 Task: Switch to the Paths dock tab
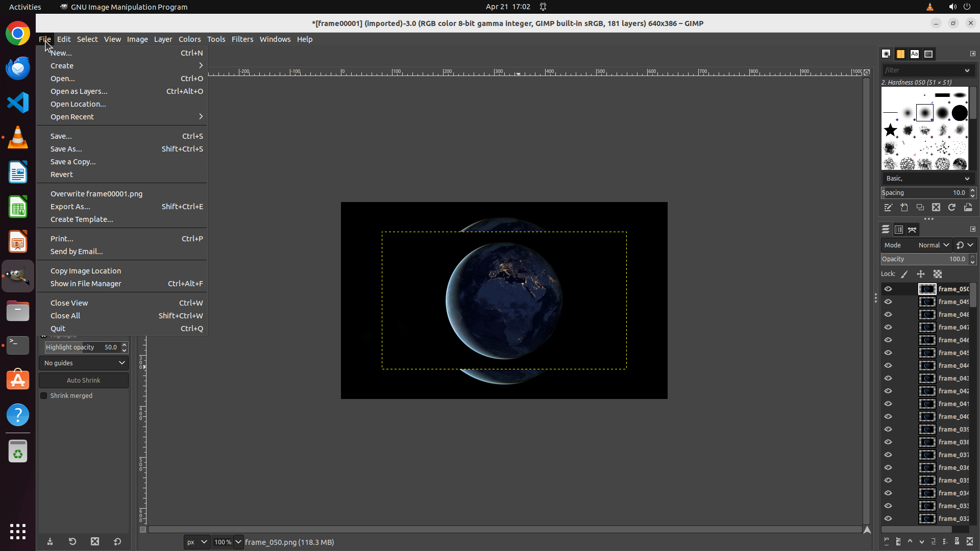click(912, 230)
